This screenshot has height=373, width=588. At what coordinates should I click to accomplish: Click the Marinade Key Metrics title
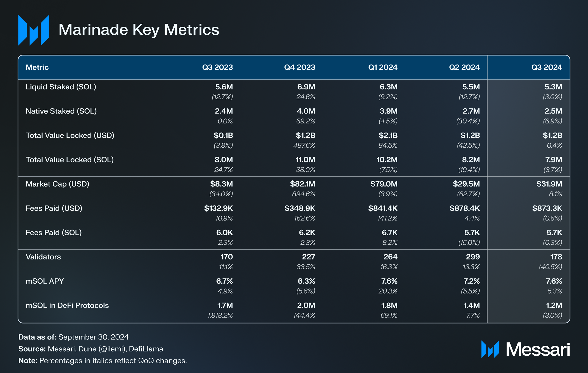(x=139, y=30)
